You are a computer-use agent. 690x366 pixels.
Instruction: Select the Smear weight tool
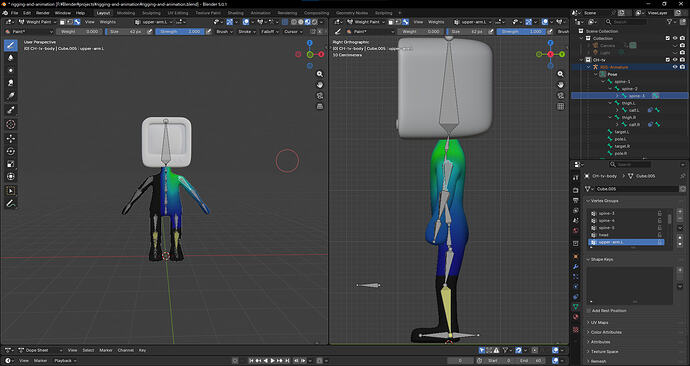(x=11, y=83)
